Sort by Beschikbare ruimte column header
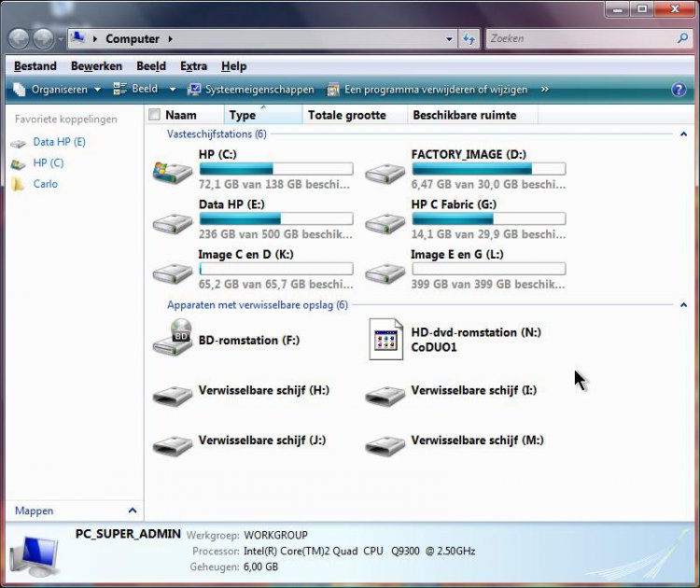Screen dimensions: 700x588 472,115
